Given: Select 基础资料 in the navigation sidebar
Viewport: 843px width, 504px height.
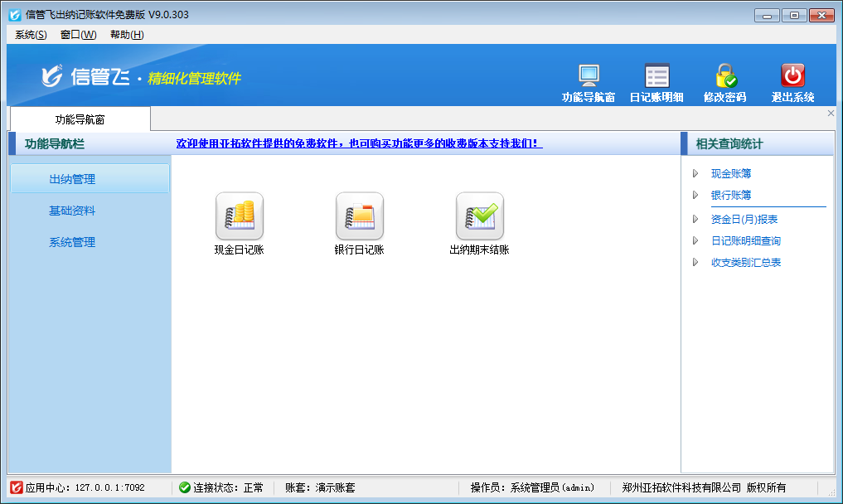Looking at the screenshot, I should [x=72, y=211].
